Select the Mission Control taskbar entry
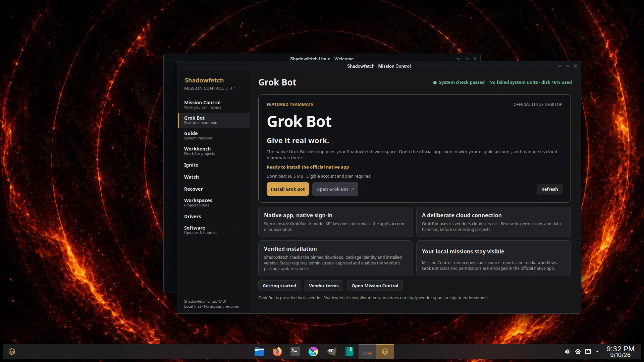This screenshot has height=362, width=644. tap(385, 352)
